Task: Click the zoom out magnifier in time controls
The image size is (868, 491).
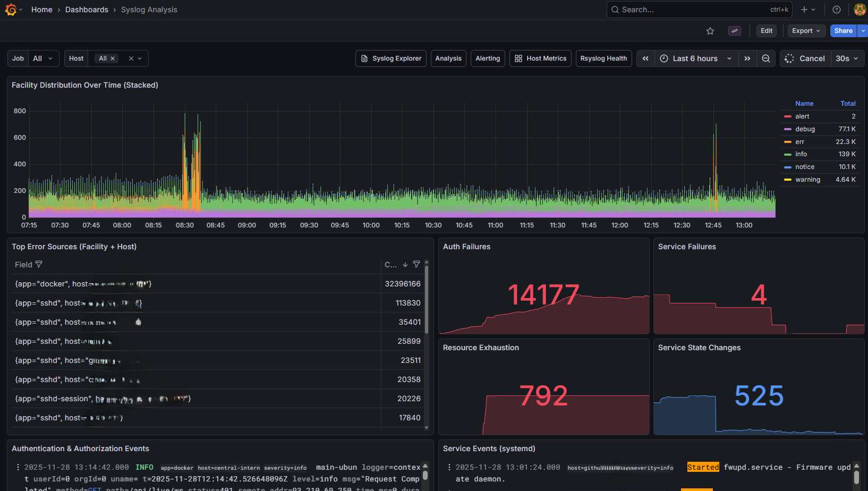Action: (x=766, y=58)
